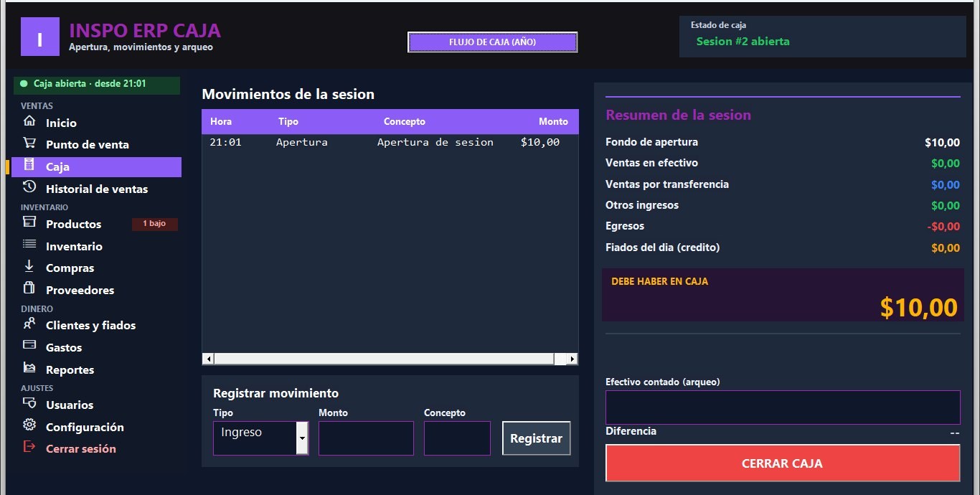Click the Concepto column header in table

pos(405,122)
